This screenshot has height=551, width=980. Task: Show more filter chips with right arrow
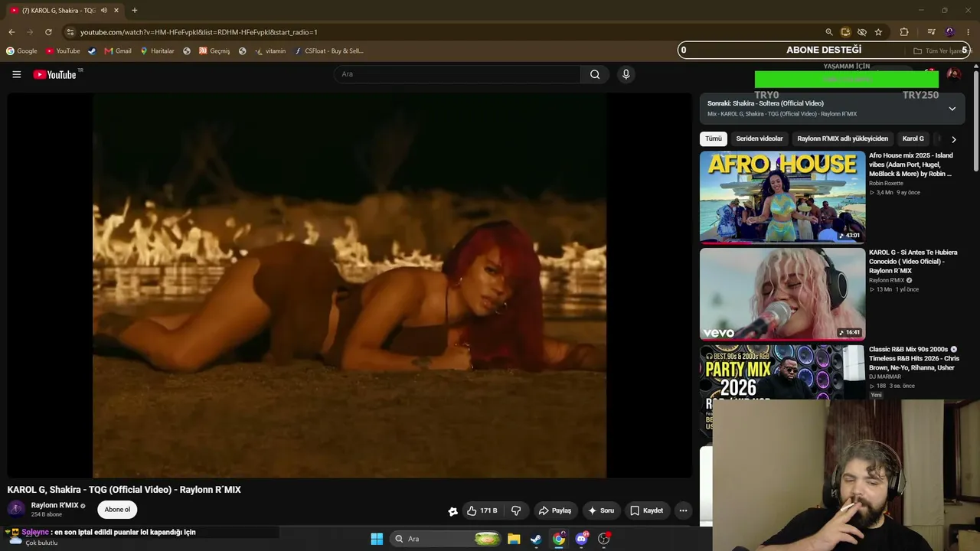point(953,139)
